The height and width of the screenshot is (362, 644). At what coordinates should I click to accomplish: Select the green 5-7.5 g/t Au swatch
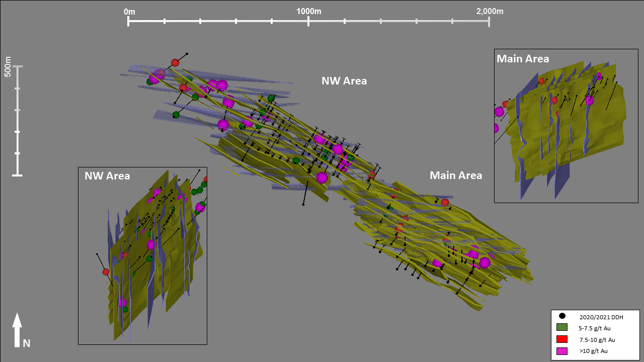click(562, 328)
